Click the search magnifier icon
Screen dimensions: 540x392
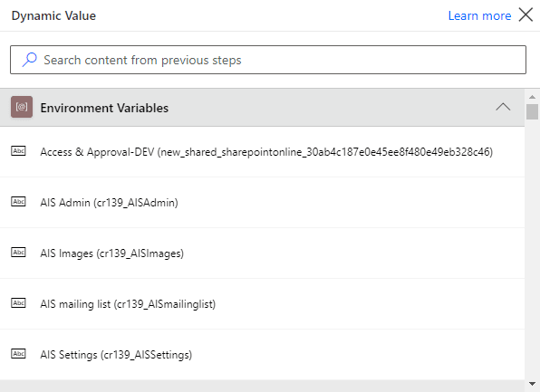[x=30, y=60]
